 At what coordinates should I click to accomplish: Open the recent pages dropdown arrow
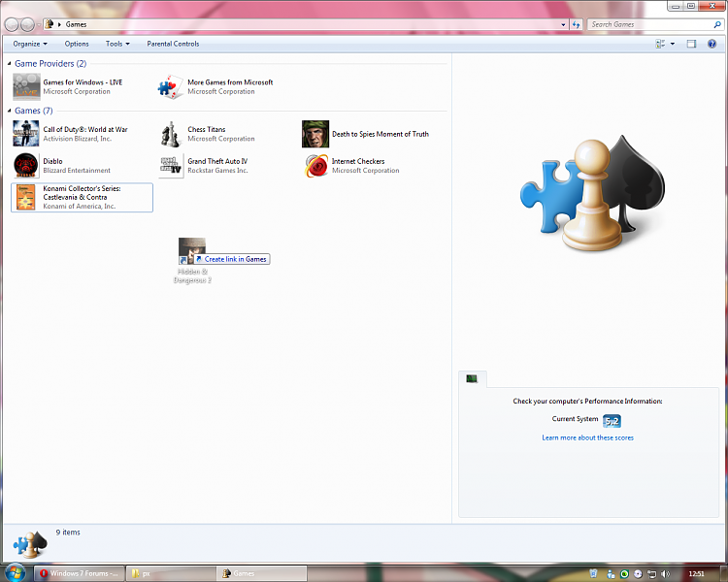pyautogui.click(x=39, y=24)
